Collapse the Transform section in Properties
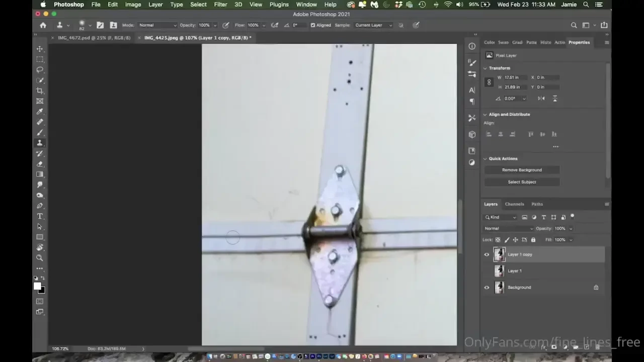The image size is (644, 362). tap(485, 68)
